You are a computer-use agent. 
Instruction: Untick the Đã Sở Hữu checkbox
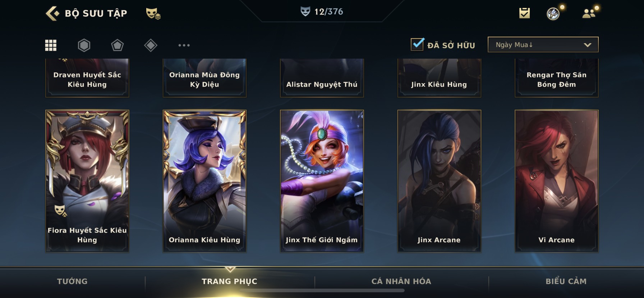point(417,44)
